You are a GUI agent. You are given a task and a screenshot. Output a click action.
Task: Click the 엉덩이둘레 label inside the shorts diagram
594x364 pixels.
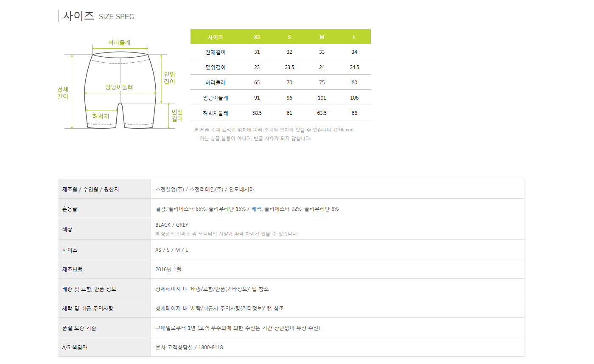click(119, 87)
